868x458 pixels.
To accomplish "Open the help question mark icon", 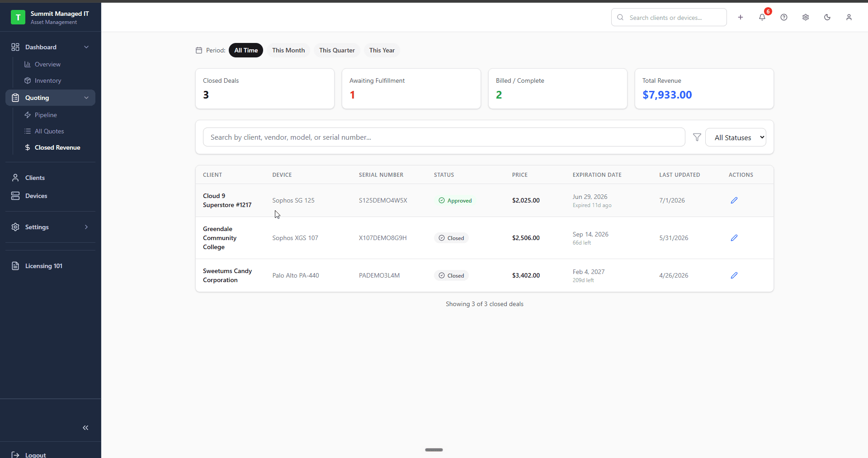I will [784, 17].
